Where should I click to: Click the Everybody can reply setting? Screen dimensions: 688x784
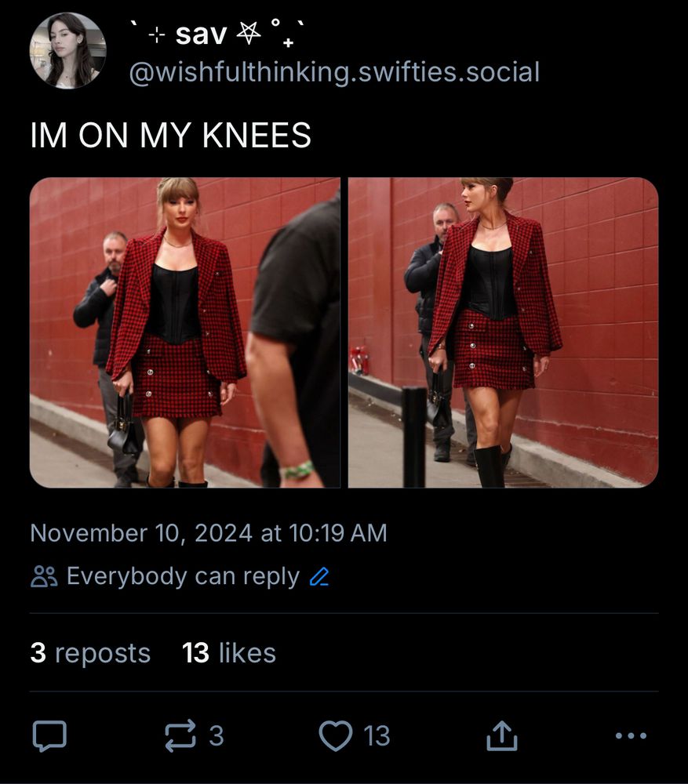click(183, 576)
